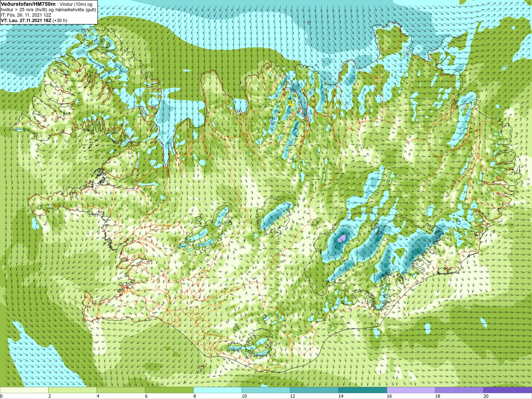The height and width of the screenshot is (399, 532).
Task: Click the '10' legend scale label
Action: click(244, 396)
